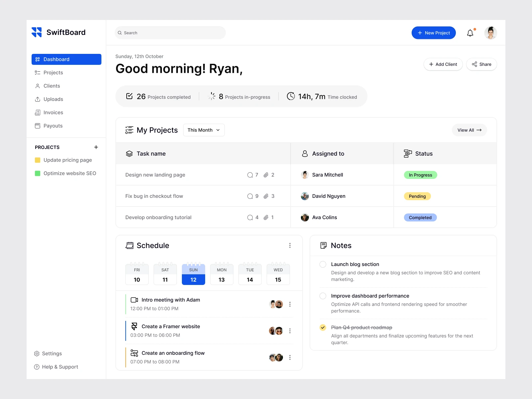The height and width of the screenshot is (399, 532).
Task: Go to Dashboard in sidebar
Action: pos(66,59)
